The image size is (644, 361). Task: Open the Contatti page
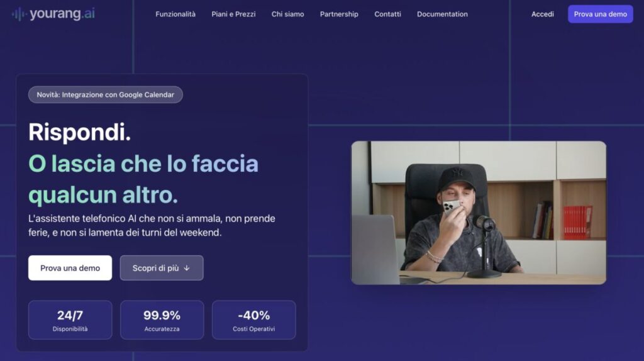(387, 14)
